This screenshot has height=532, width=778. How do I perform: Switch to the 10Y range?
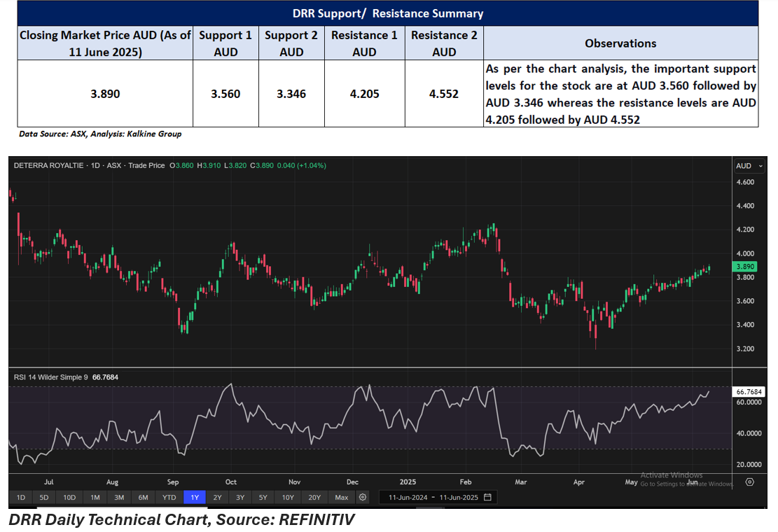pos(288,497)
